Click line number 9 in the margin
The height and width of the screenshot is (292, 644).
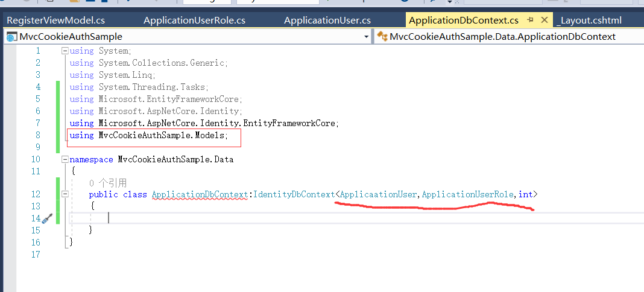[38, 147]
